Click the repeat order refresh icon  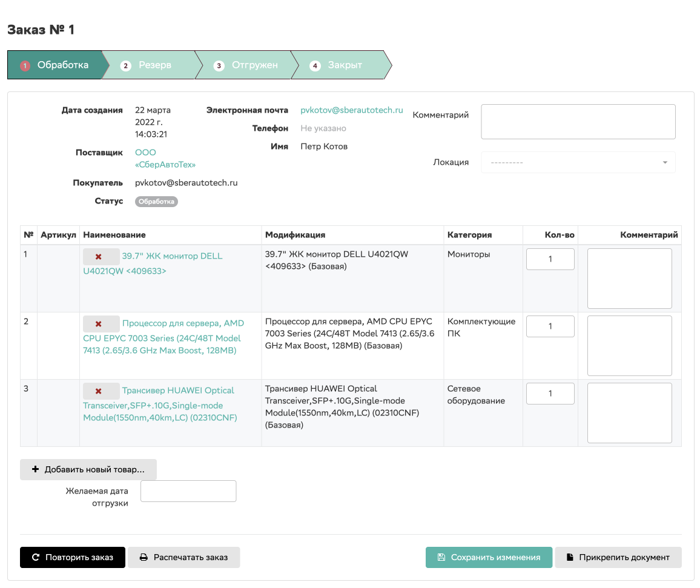click(x=36, y=557)
